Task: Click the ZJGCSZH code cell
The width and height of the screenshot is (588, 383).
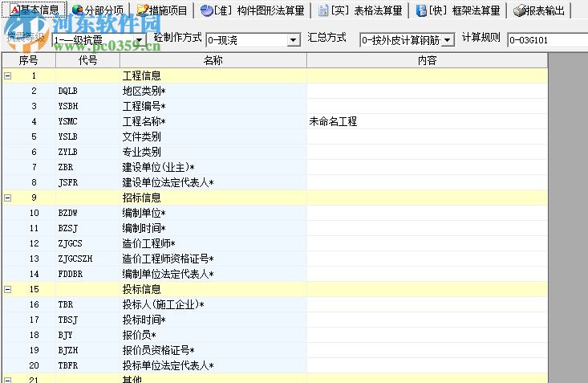Action: (x=87, y=259)
